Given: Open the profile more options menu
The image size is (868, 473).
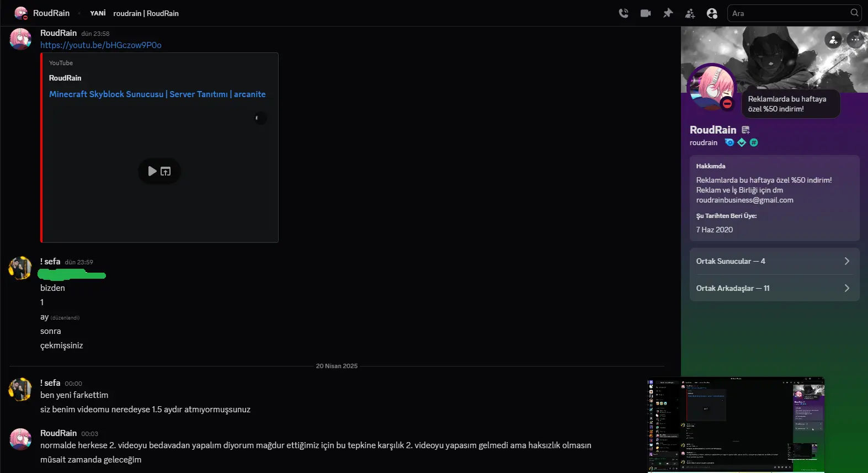Looking at the screenshot, I should [855, 40].
